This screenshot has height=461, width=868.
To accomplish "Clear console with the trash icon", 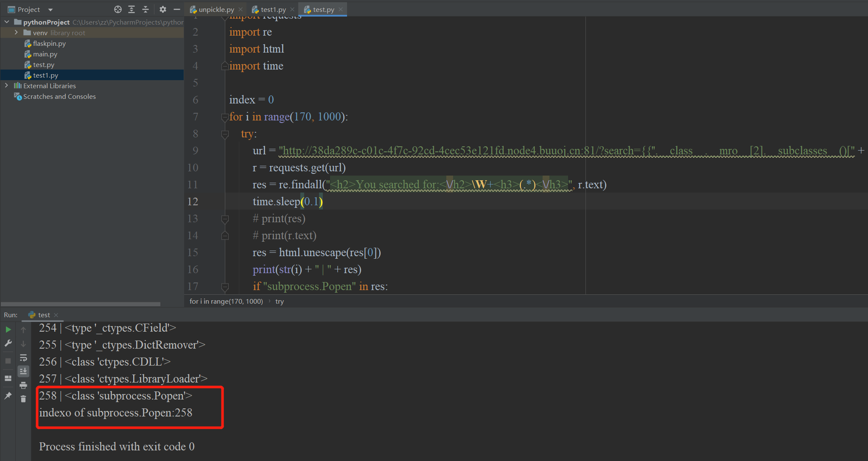I will (x=23, y=399).
